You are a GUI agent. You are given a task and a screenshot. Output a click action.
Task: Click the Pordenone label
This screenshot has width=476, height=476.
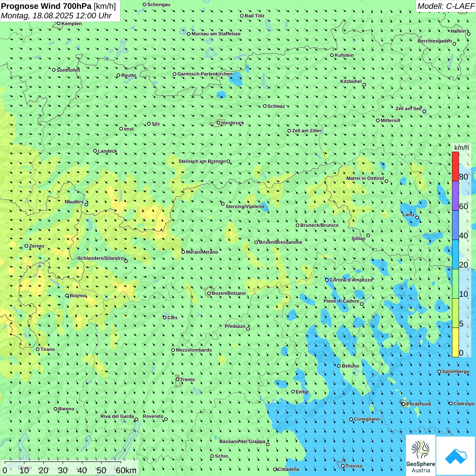pyautogui.click(x=419, y=404)
